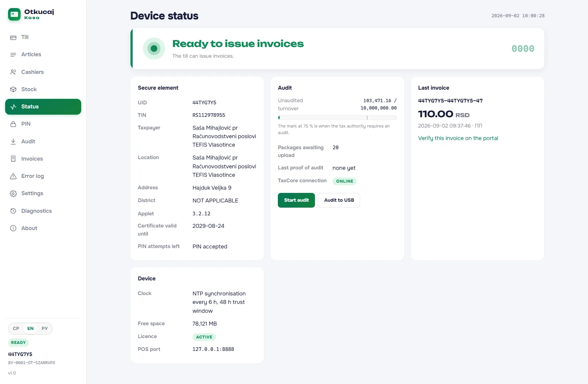Click the unaudited turnover progress bar
This screenshot has height=384, width=588.
pyautogui.click(x=337, y=118)
